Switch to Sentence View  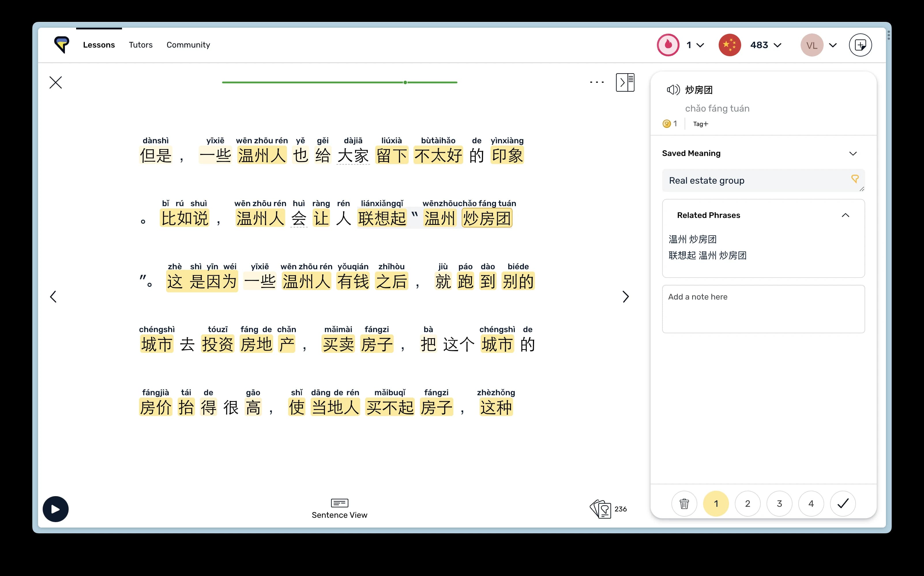point(339,508)
